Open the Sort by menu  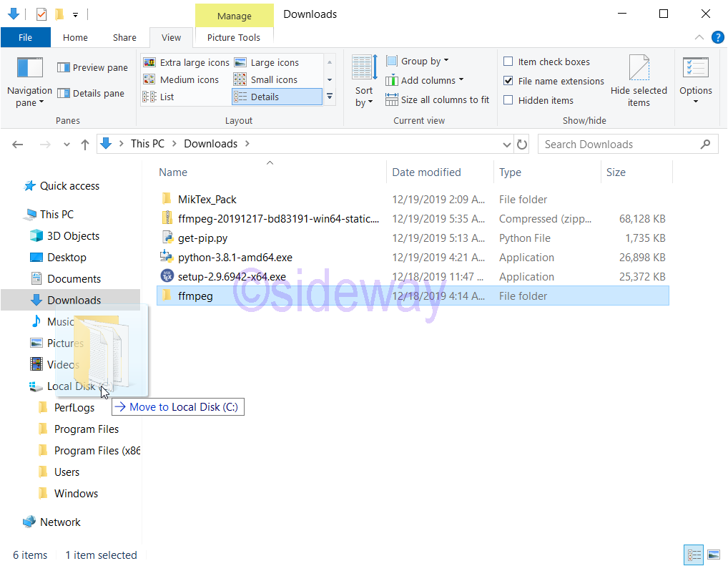(364, 82)
